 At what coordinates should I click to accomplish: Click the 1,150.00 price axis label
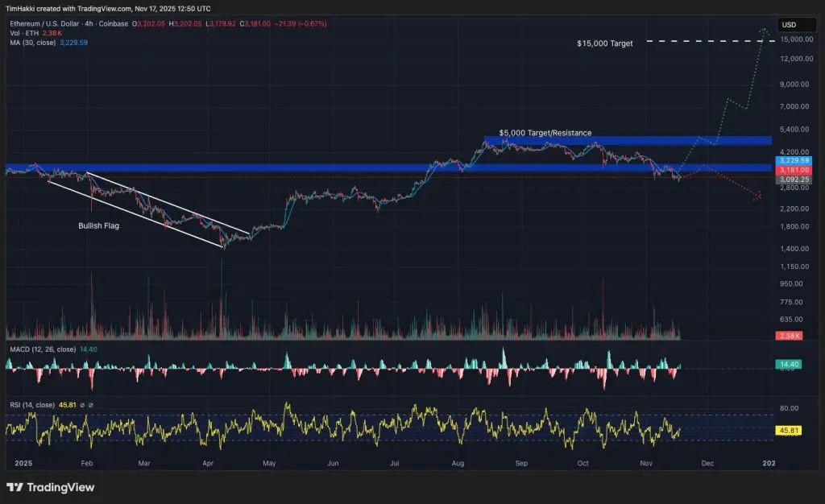pos(794,266)
